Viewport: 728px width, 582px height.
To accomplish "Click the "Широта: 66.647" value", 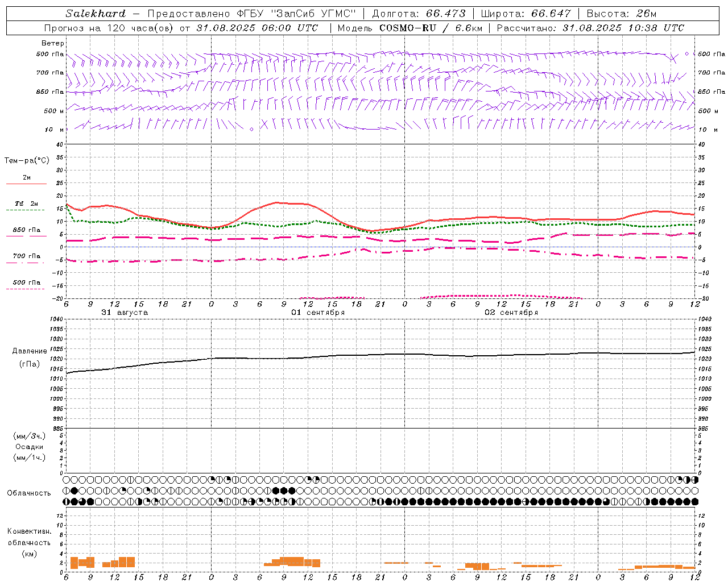I will [526, 14].
